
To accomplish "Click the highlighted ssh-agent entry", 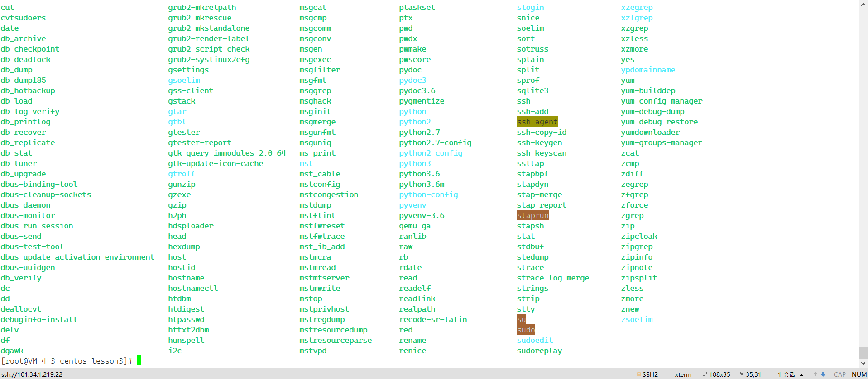I will pyautogui.click(x=537, y=122).
